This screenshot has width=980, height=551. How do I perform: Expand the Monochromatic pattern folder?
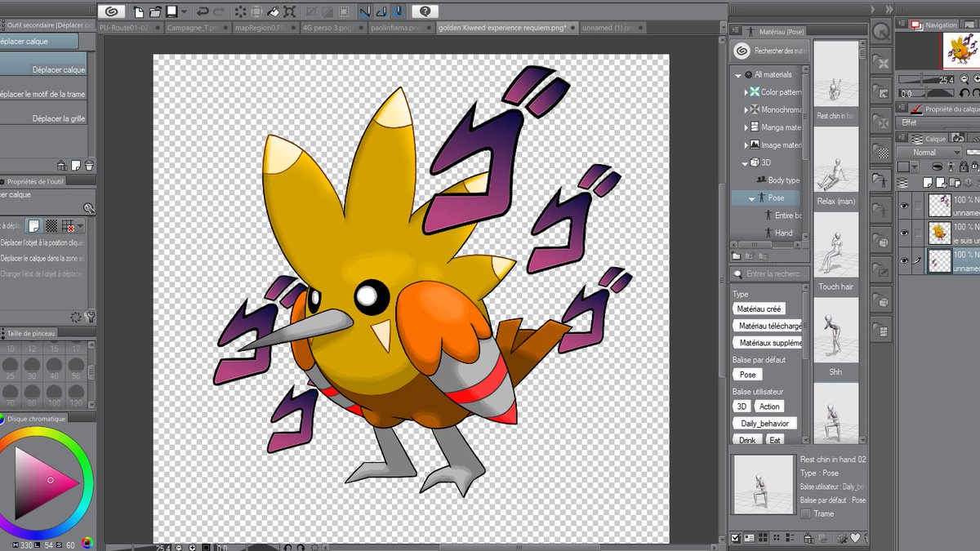click(746, 110)
